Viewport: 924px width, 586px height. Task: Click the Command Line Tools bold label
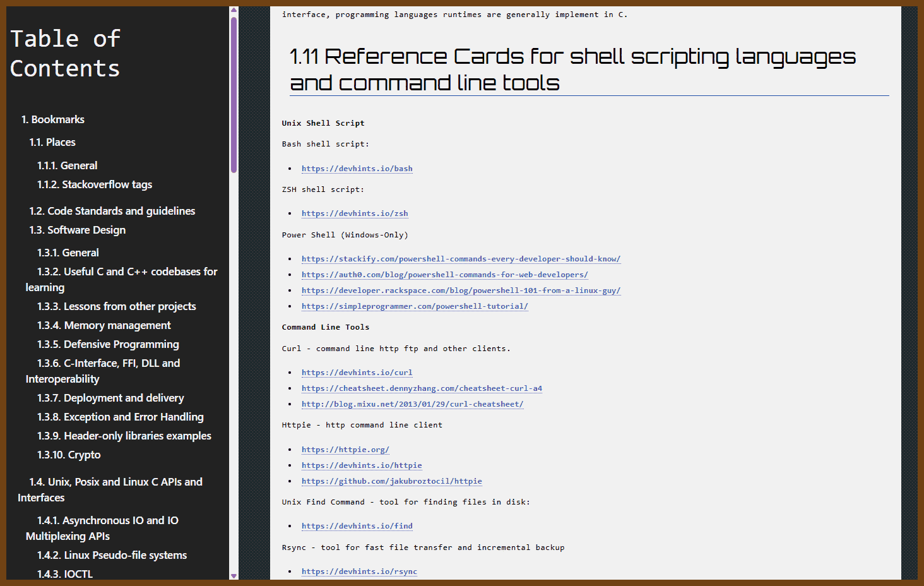[326, 327]
